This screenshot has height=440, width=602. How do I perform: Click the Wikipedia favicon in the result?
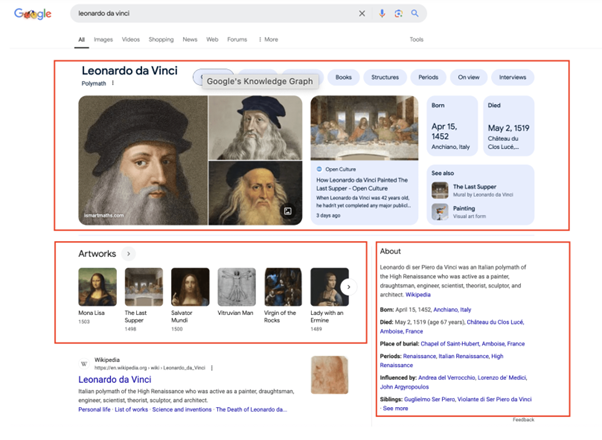pyautogui.click(x=86, y=365)
